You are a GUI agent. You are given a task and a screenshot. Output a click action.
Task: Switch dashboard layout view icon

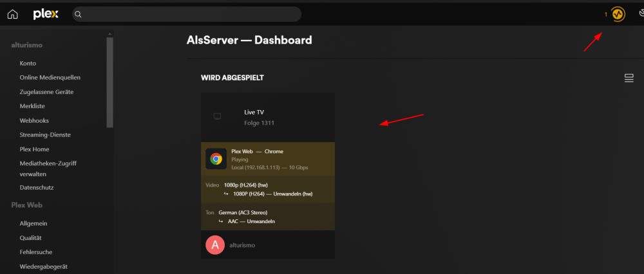629,78
